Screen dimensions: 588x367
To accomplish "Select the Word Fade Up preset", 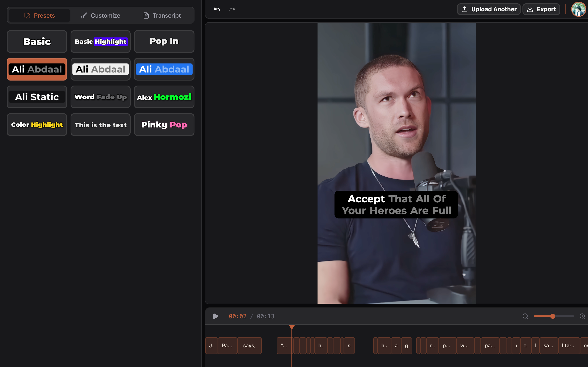I will point(101,97).
